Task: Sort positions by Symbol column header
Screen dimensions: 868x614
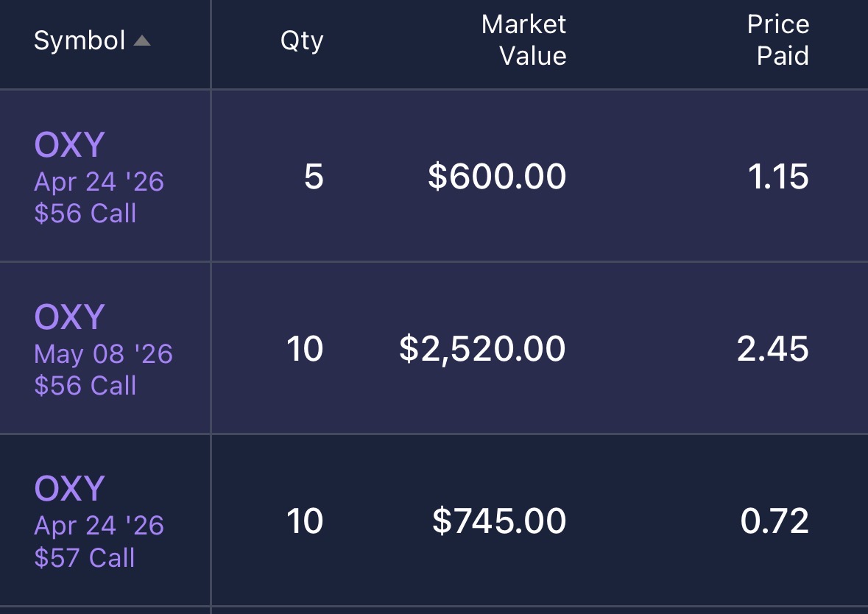Action: (x=80, y=41)
